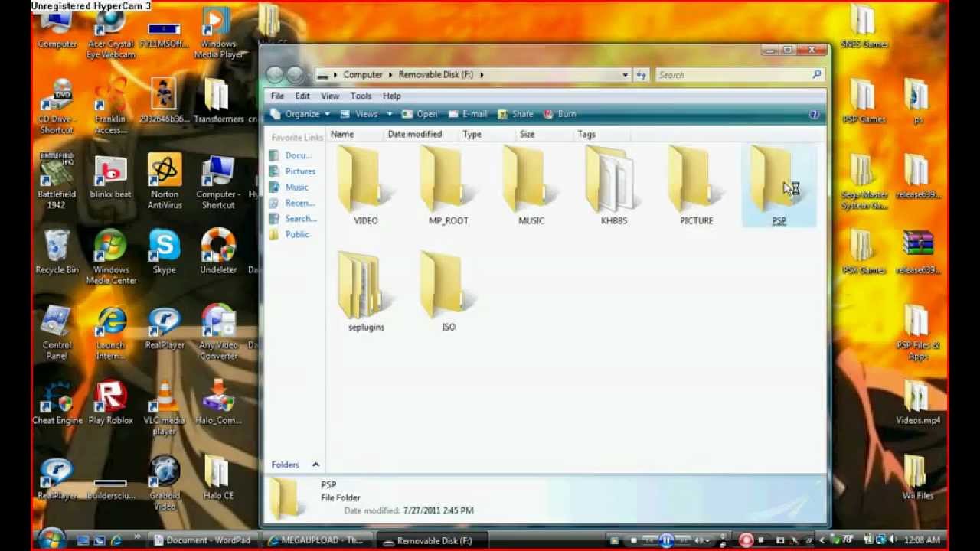Sort by Type column header
The width and height of the screenshot is (980, 551).
[x=485, y=134]
